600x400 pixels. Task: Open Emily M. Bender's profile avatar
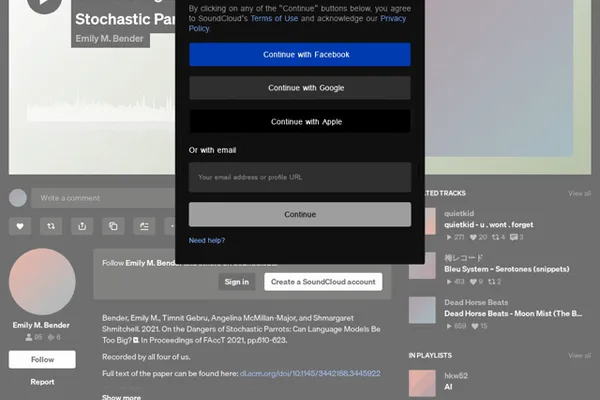click(42, 282)
